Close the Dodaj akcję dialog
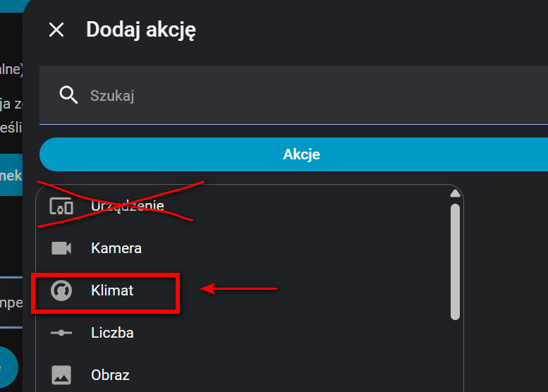Image resolution: width=548 pixels, height=392 pixels. click(x=56, y=30)
